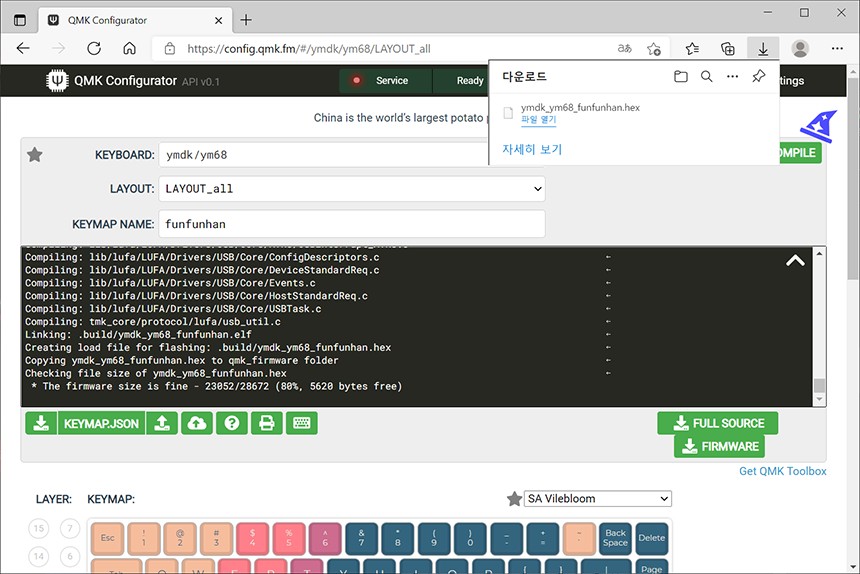
Task: Open browser collections icon
Action: [x=728, y=49]
